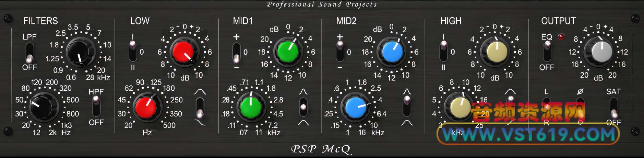The image size is (644, 158).
Task: Click the MID2 wide bandwidth curve icon
Action: tap(407, 123)
